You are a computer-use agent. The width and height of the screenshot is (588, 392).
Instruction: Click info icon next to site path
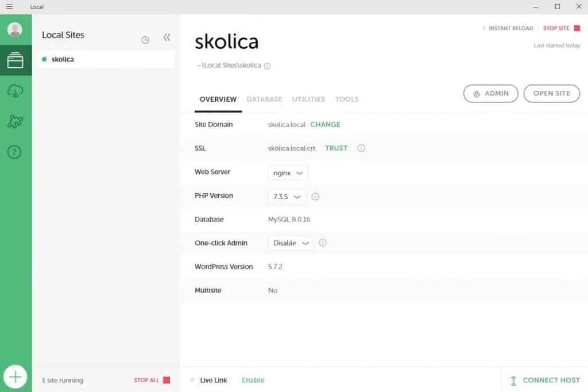[267, 66]
